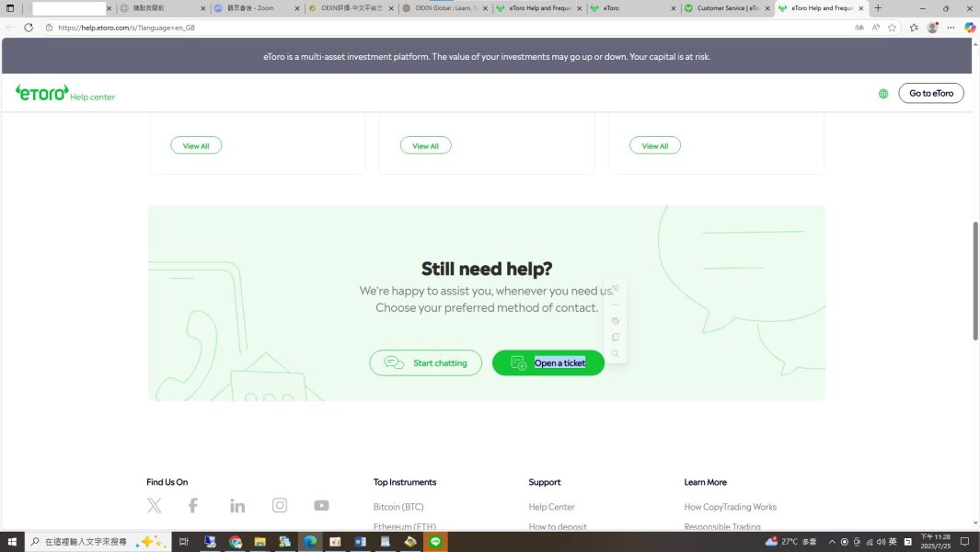
Task: Open LINE app from taskbar
Action: [435, 541]
